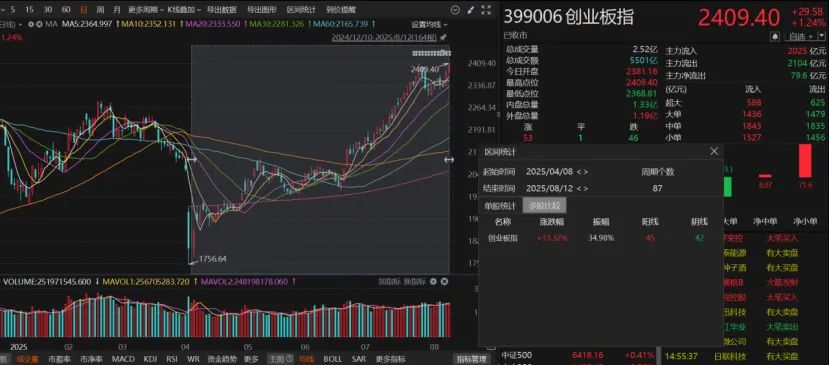Viewport: 830px width, 365px height.
Task: Remove the MA indicator with its X icon
Action: click(x=39, y=24)
